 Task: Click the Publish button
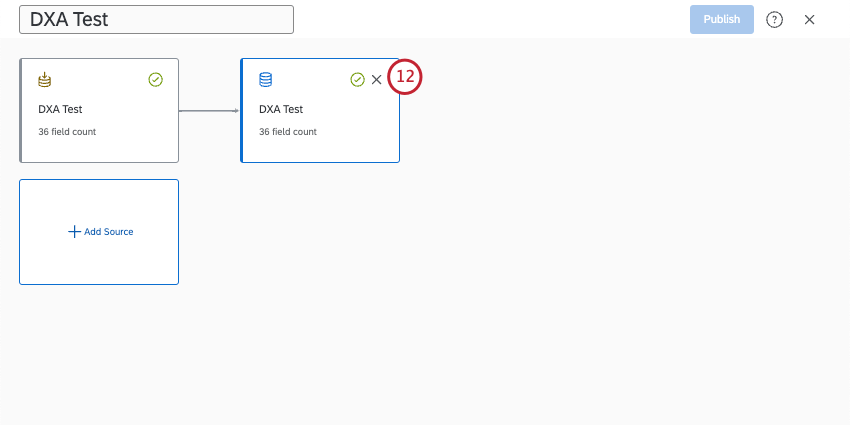722,20
